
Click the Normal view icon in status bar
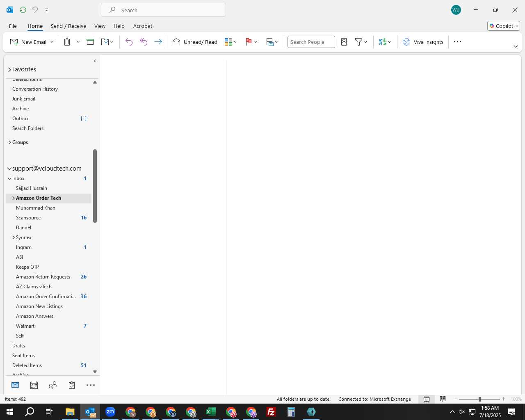pos(427,399)
